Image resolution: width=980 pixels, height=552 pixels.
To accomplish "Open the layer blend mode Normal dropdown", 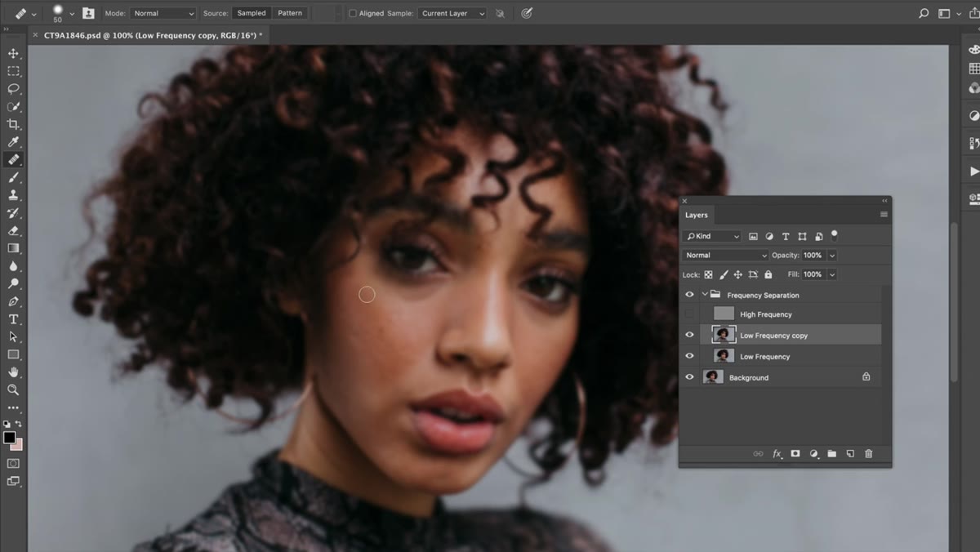I will (725, 256).
